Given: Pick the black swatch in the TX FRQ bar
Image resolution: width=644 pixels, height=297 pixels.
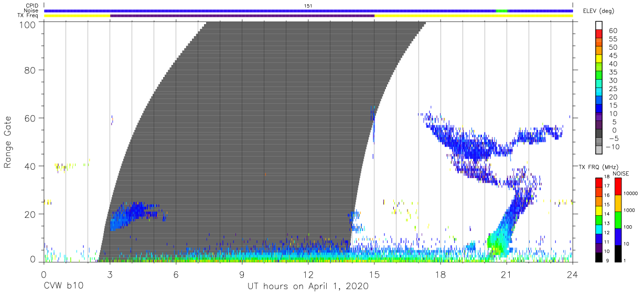Looking at the screenshot, I should 599,257.
